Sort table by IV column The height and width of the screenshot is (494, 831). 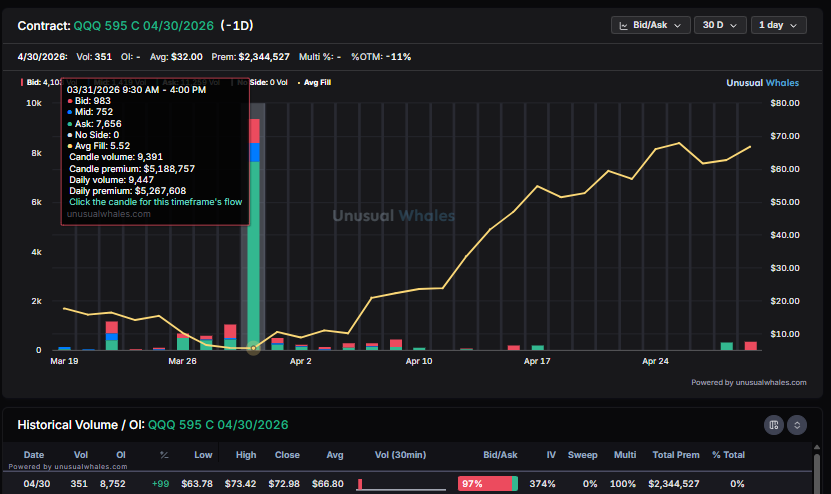pyautogui.click(x=551, y=455)
